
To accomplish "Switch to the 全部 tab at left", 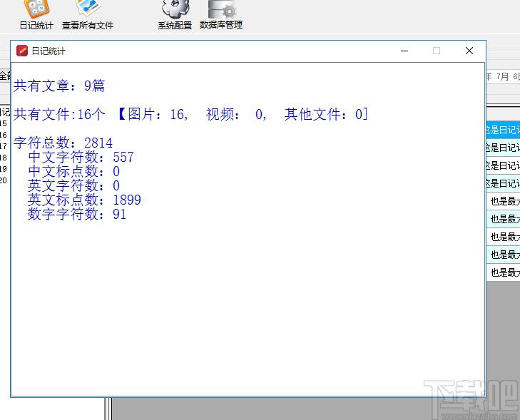I will (4, 76).
